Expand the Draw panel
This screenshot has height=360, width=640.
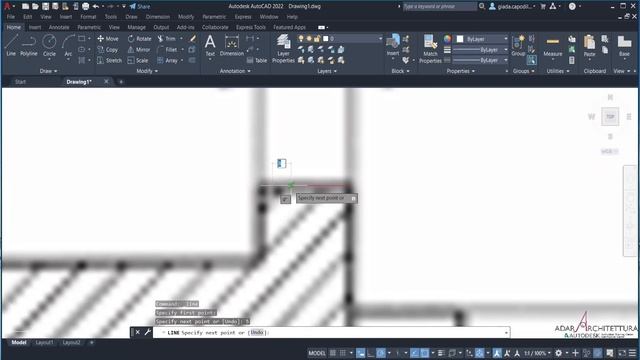(x=49, y=71)
